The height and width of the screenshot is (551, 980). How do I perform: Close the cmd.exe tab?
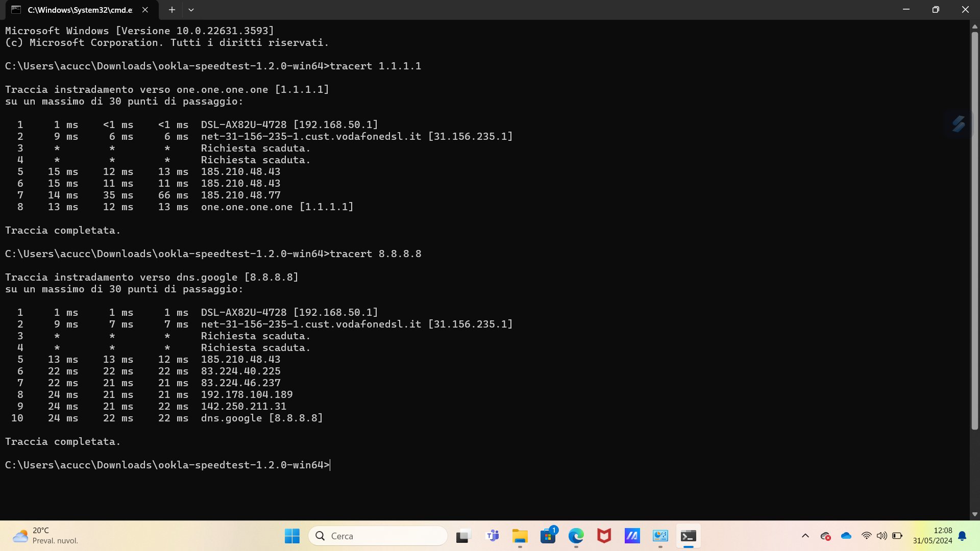tap(145, 10)
